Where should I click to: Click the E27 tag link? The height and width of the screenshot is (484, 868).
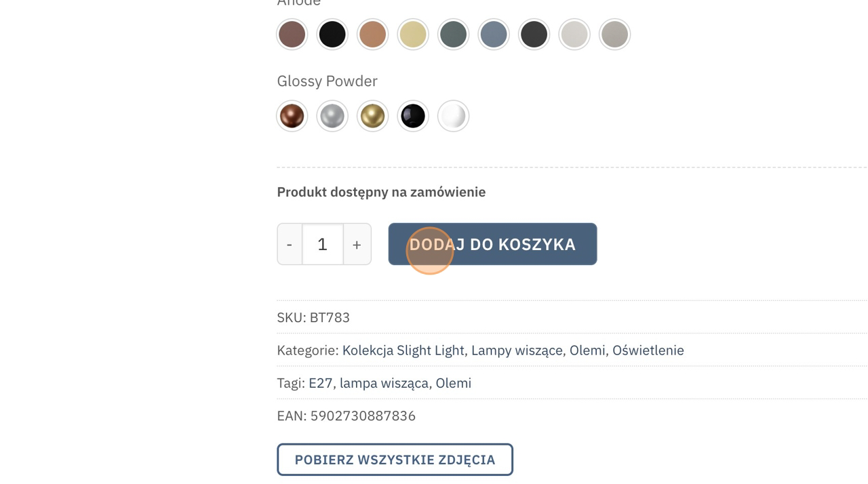320,383
